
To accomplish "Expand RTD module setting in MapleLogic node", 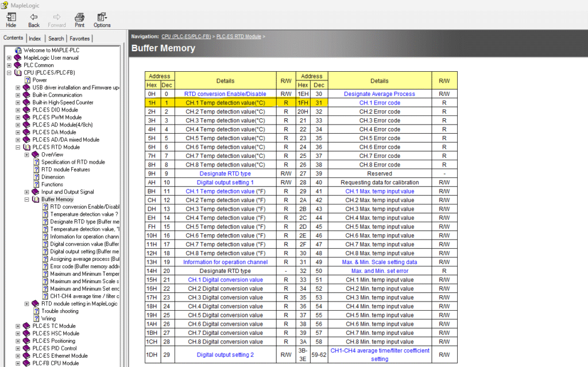I will click(x=27, y=304).
